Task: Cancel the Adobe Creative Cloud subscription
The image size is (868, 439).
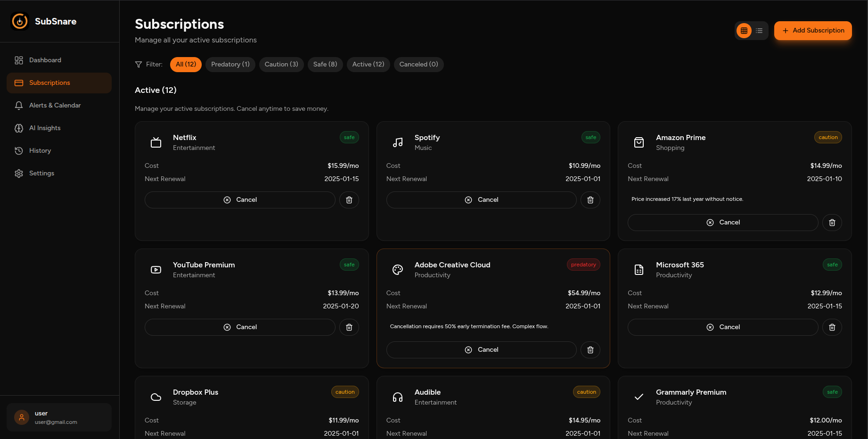Action: 482,350
